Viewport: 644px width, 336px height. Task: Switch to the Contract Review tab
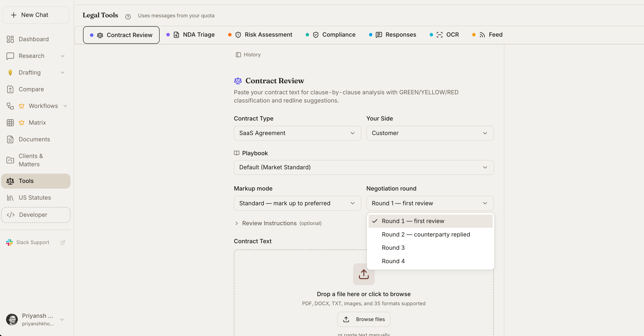121,35
